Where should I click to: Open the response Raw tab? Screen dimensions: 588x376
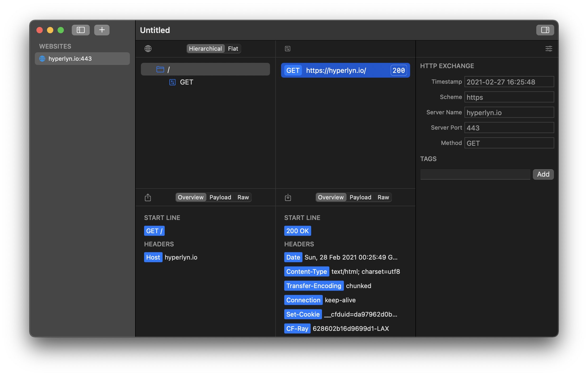point(383,198)
